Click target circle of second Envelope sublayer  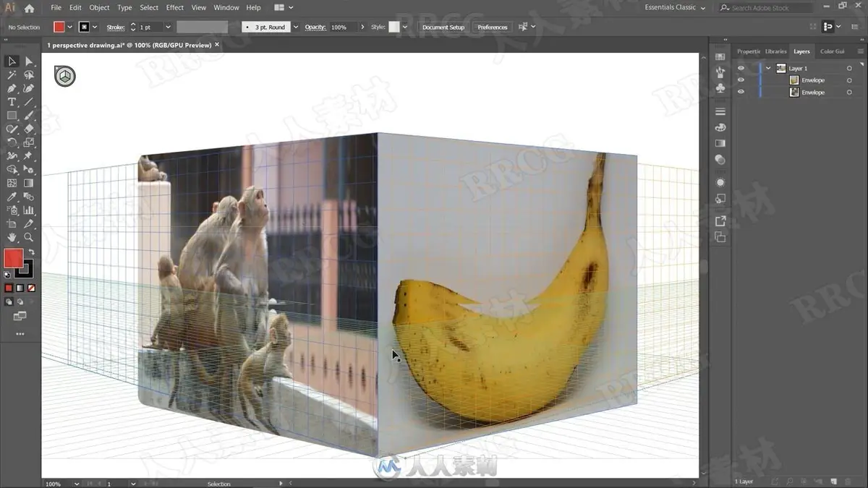coord(849,93)
